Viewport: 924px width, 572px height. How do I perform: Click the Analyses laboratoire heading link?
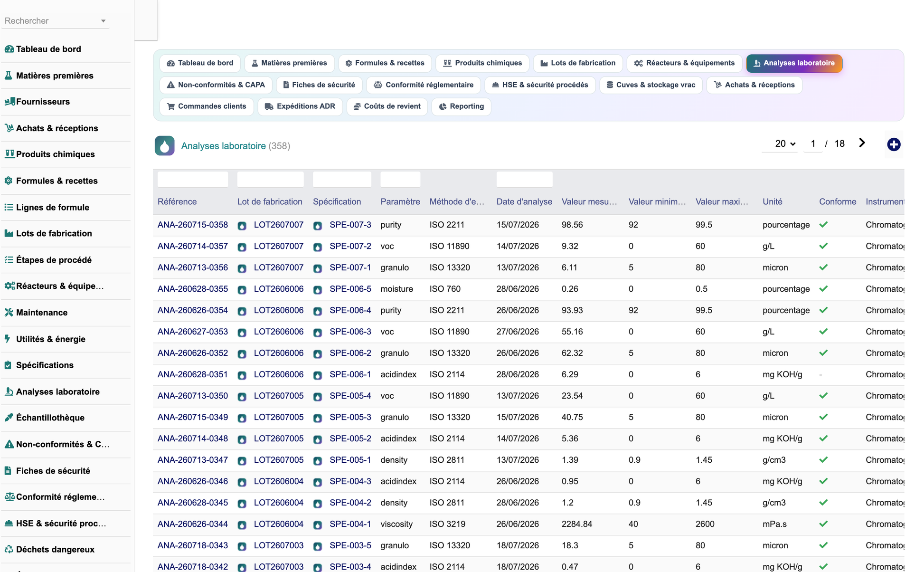pyautogui.click(x=224, y=146)
